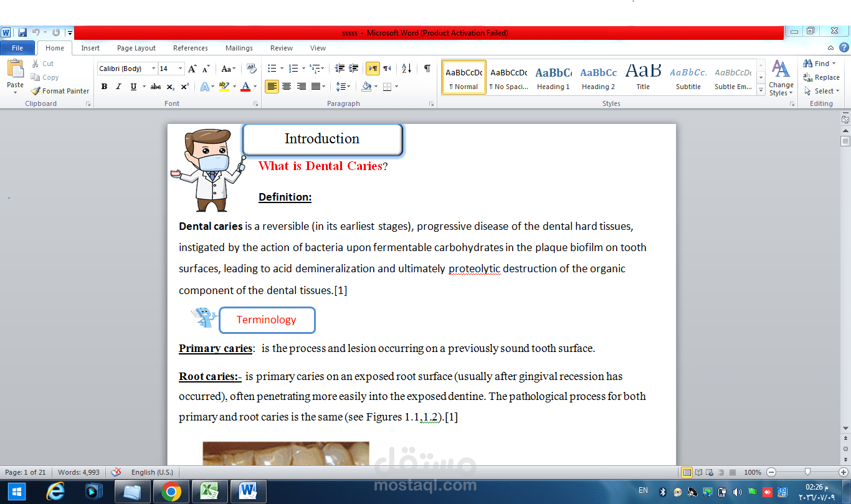
Task: Apply the Title style
Action: coord(643,77)
